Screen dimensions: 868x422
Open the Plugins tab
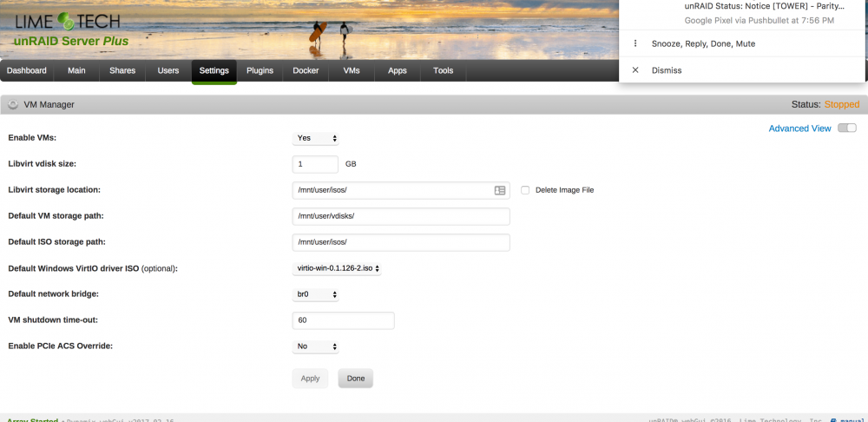coord(260,71)
